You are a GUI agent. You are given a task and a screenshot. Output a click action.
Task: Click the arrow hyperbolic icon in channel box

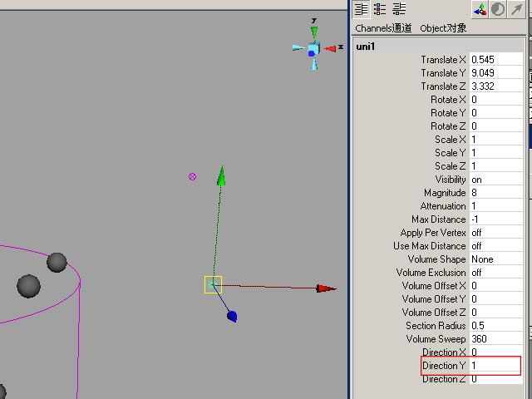(516, 9)
